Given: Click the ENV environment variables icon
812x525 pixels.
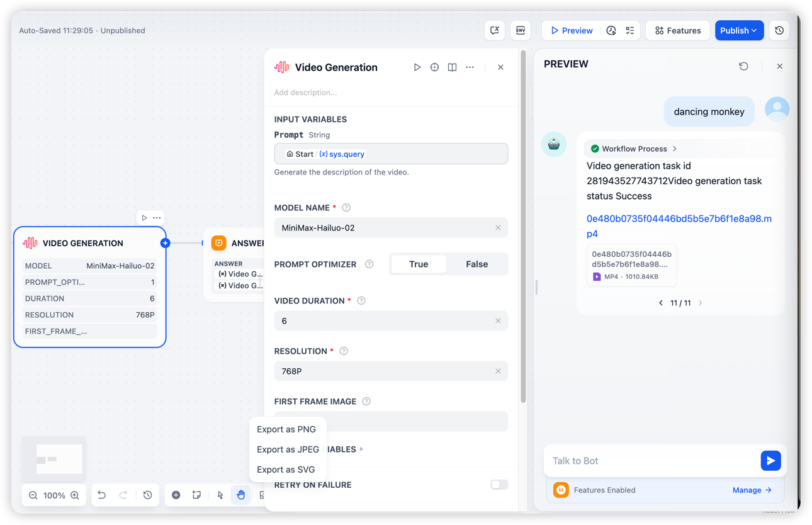Looking at the screenshot, I should (521, 30).
